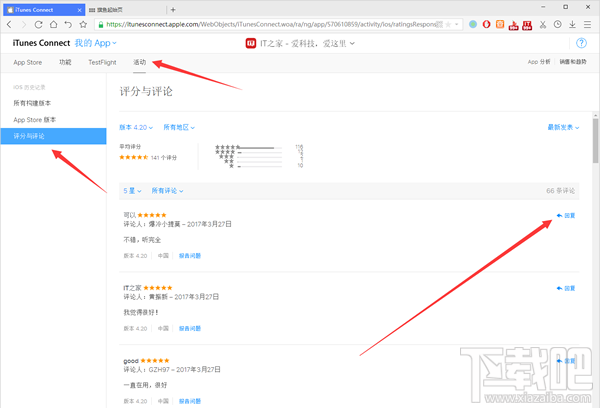Click the review text 不错，听完全
Image resolution: width=600 pixels, height=408 pixels.
coord(142,240)
